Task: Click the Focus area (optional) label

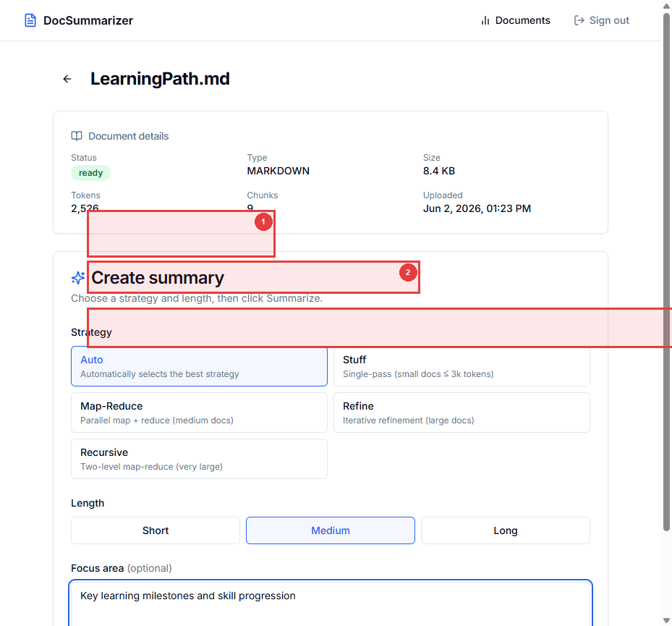Action: pos(122,568)
